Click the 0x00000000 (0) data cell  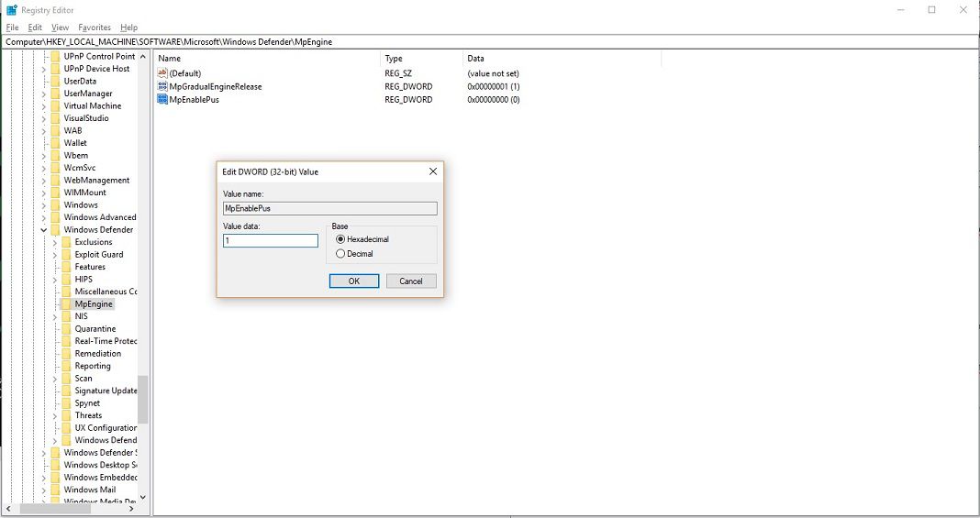tap(494, 99)
